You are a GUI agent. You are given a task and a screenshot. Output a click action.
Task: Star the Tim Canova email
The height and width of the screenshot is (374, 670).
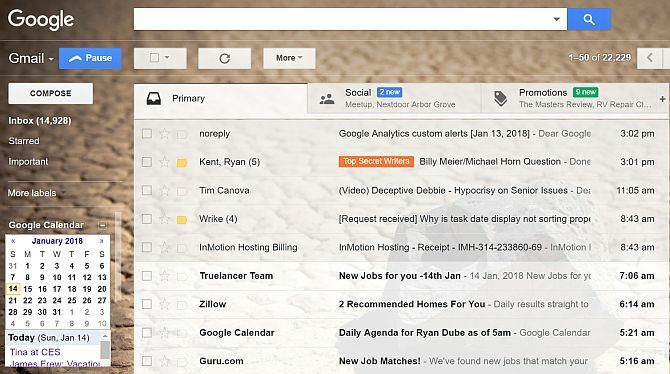(x=165, y=191)
